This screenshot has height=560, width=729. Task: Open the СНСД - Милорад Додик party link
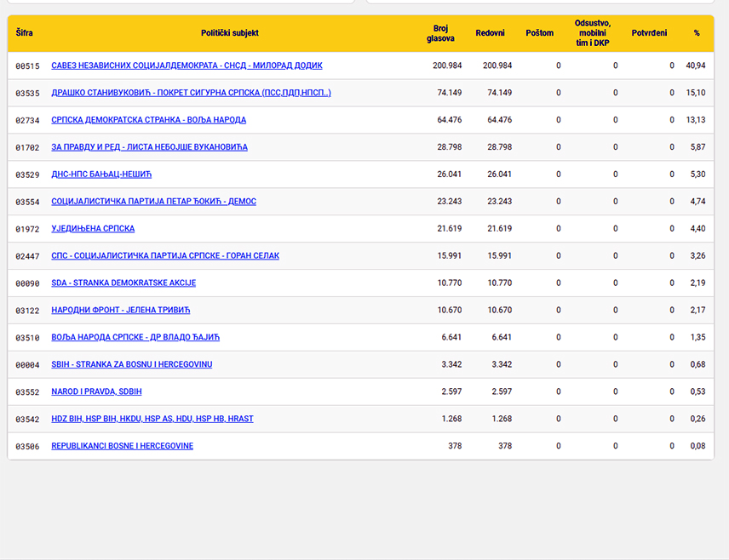click(x=187, y=66)
